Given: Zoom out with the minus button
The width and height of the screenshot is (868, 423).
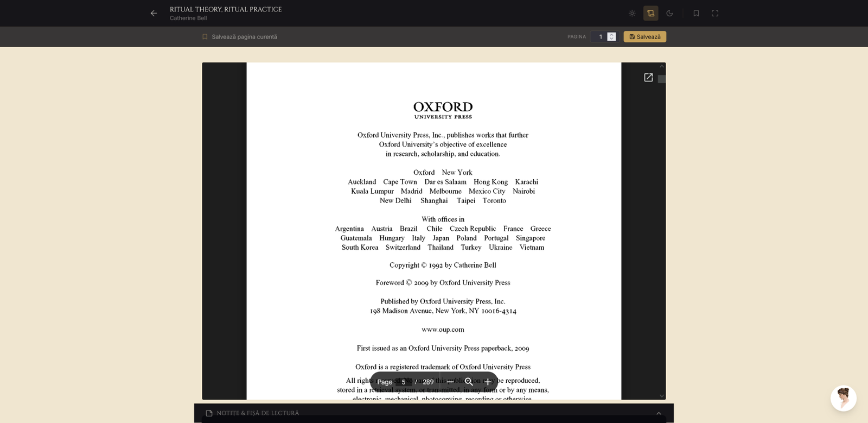Looking at the screenshot, I should (x=450, y=382).
